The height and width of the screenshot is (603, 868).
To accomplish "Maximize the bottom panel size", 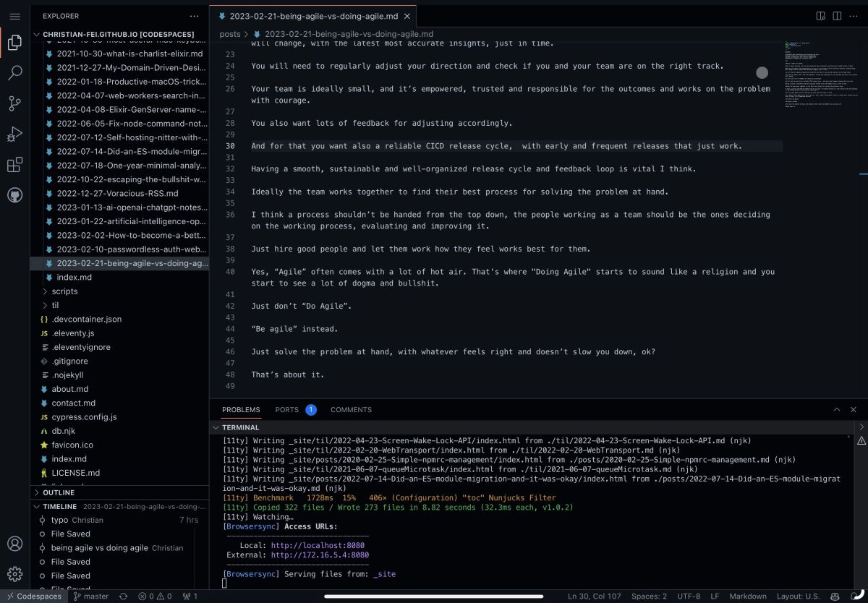I will click(837, 409).
